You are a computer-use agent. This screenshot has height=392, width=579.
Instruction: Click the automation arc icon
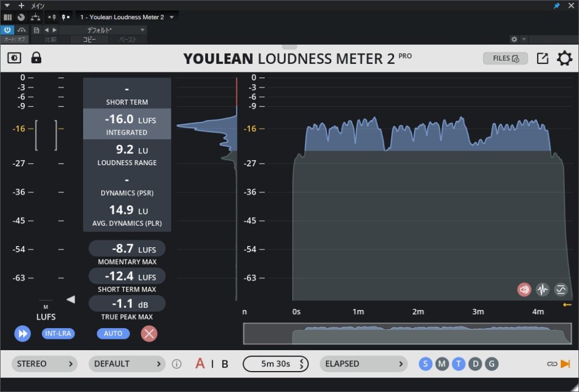pyautogui.click(x=22, y=30)
